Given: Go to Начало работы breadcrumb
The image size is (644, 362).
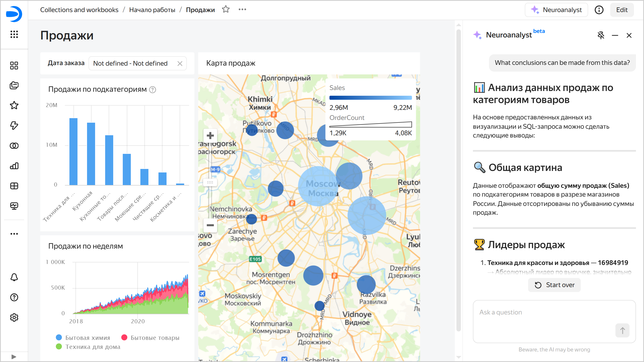Looking at the screenshot, I should coord(152,10).
